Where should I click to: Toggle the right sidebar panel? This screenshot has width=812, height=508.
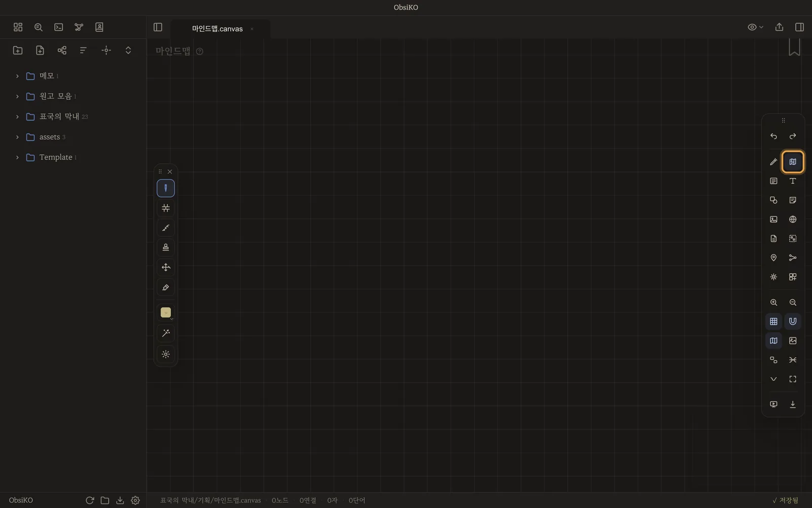pos(799,27)
